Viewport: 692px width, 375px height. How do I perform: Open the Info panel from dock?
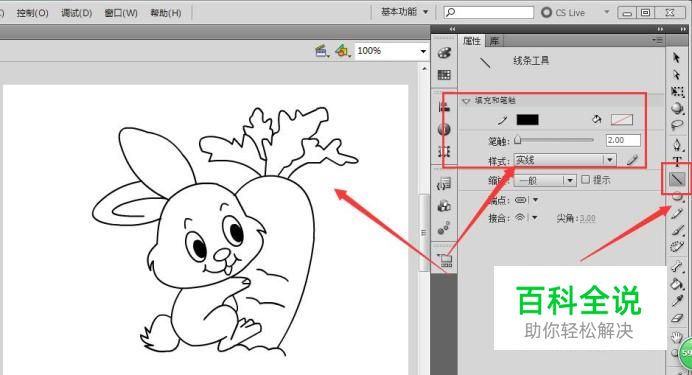click(x=444, y=130)
